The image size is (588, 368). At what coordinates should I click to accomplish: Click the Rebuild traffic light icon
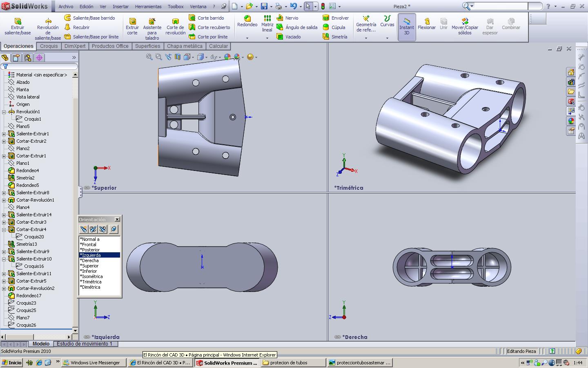pyautogui.click(x=323, y=6)
